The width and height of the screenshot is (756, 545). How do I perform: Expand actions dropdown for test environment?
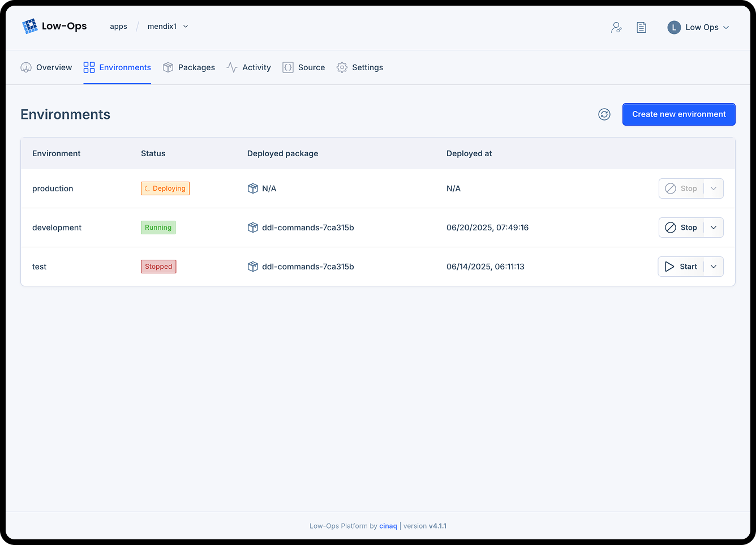tap(713, 266)
